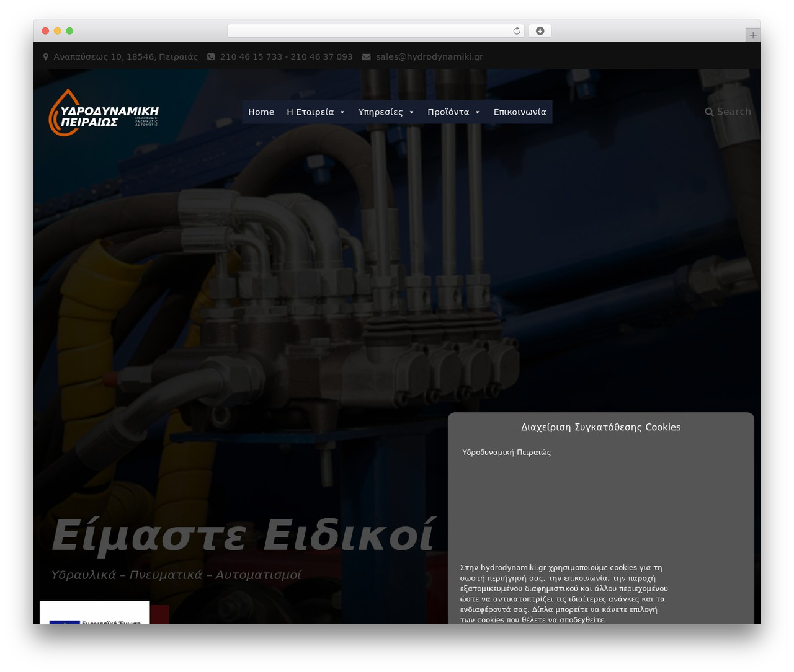The height and width of the screenshot is (672, 794).
Task: Go to the Home menu item
Action: [261, 112]
